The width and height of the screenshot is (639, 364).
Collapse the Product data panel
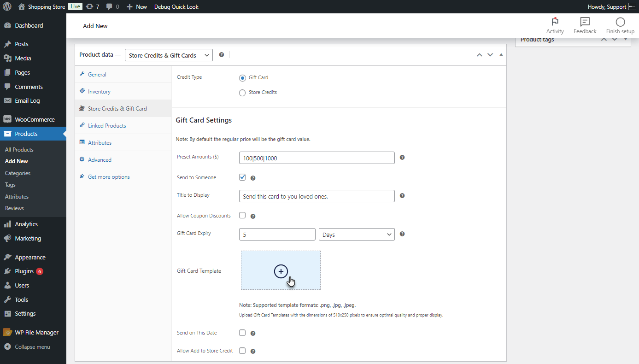coord(501,55)
